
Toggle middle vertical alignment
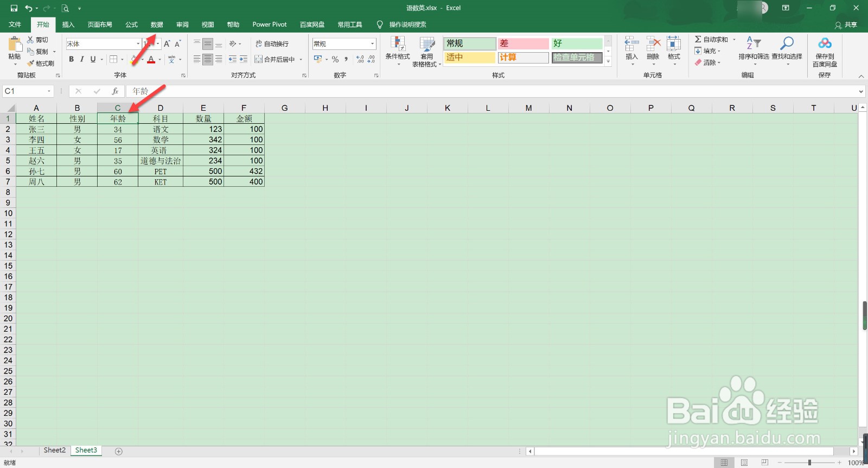[x=208, y=43]
